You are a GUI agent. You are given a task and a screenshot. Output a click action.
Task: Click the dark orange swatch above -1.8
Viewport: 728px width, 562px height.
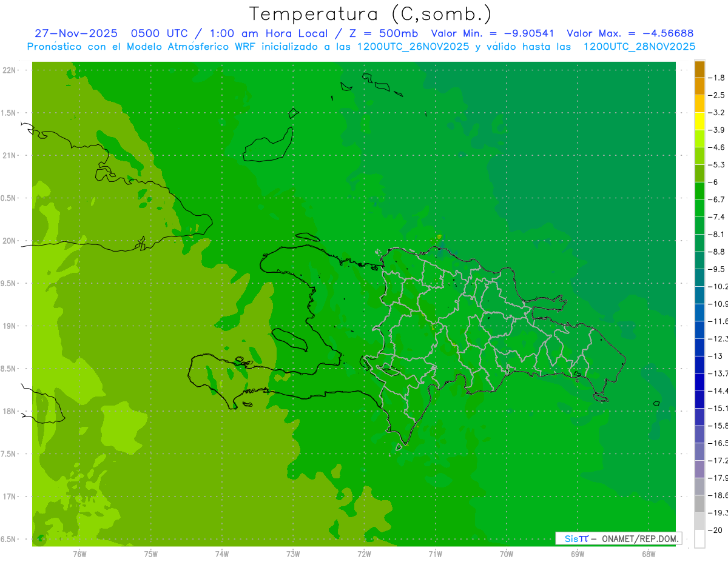coord(699,69)
